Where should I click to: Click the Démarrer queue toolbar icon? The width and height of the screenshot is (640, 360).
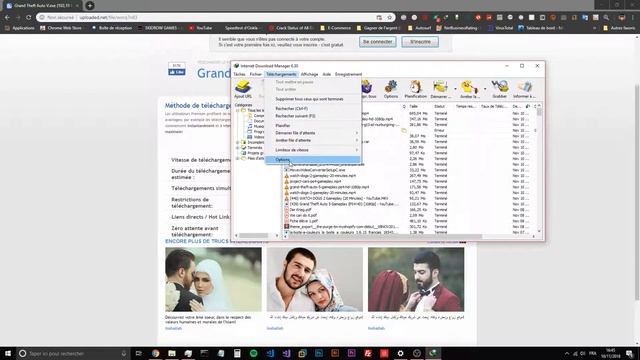(x=440, y=89)
